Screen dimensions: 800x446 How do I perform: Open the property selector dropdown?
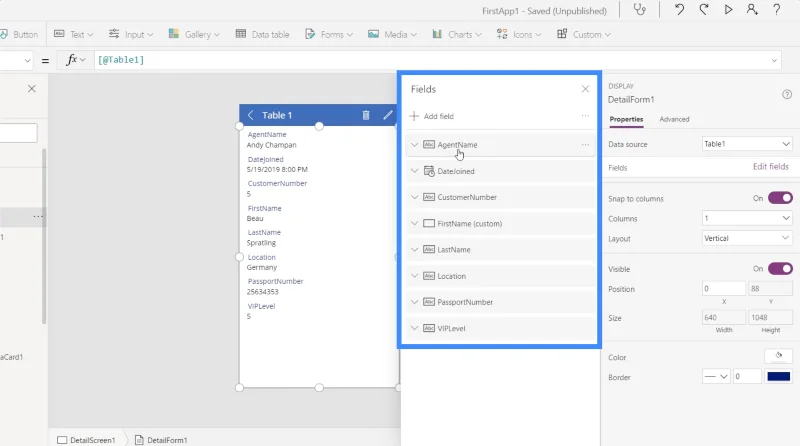[x=27, y=60]
